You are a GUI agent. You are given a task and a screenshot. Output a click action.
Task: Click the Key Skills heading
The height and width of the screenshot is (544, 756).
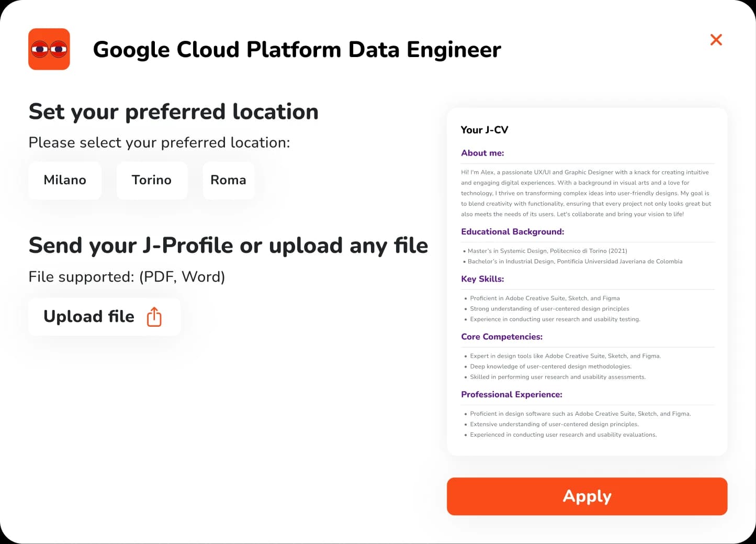[x=482, y=279]
